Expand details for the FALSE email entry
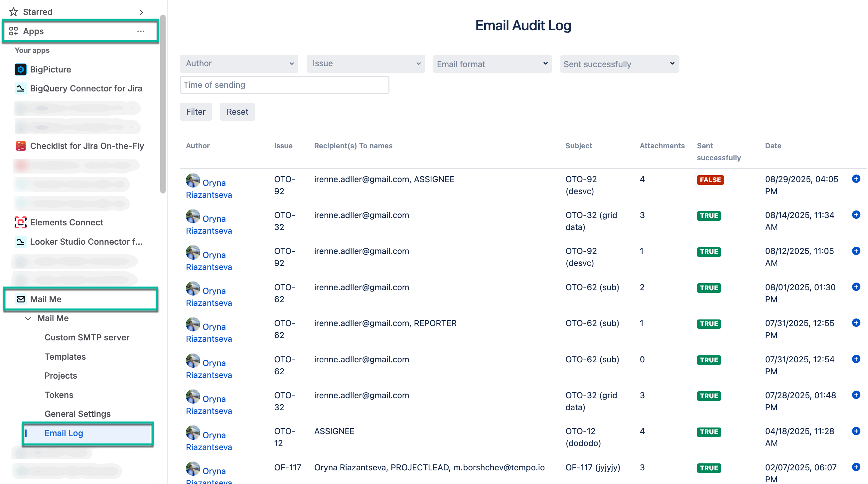 (x=856, y=179)
